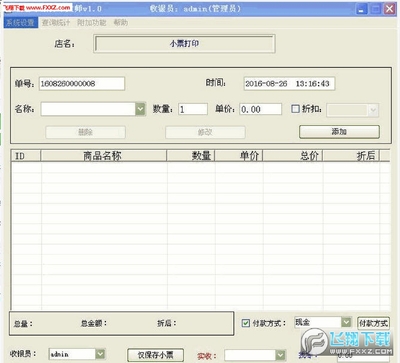Click the 商品名称 column header
400x363 pixels.
(104, 156)
